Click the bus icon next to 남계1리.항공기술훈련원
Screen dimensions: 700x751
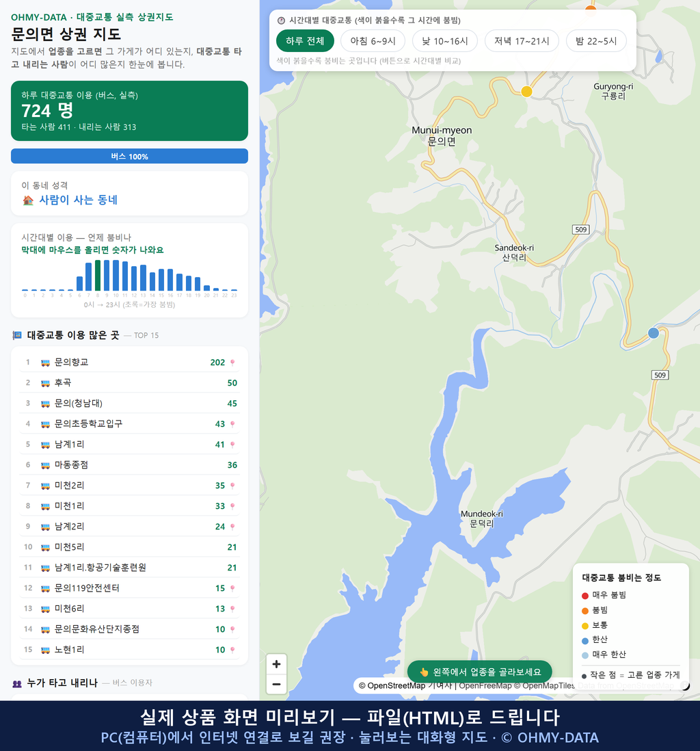[x=46, y=568]
